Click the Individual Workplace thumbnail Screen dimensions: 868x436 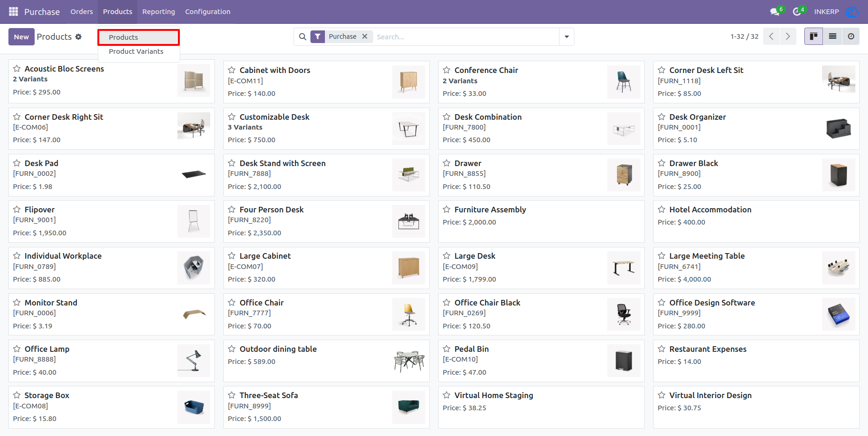(194, 268)
